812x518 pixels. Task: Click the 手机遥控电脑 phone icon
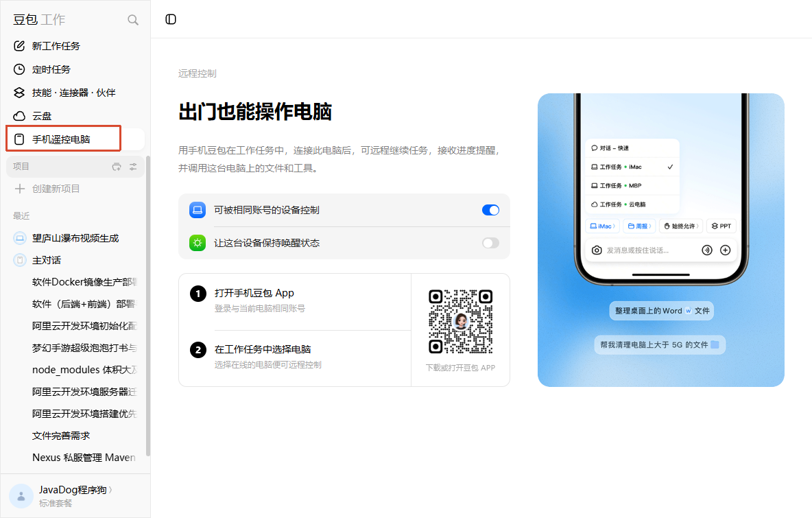pos(19,139)
